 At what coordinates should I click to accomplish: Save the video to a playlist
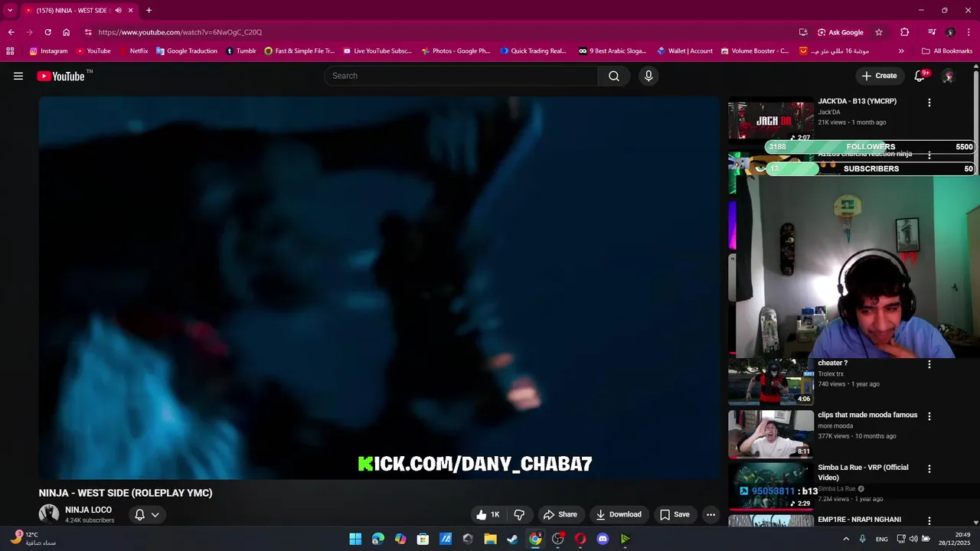(x=675, y=514)
